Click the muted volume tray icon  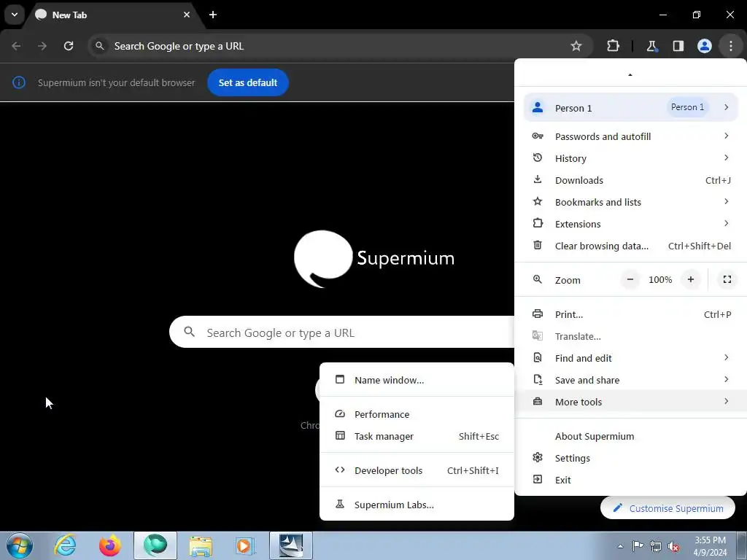coord(673,546)
